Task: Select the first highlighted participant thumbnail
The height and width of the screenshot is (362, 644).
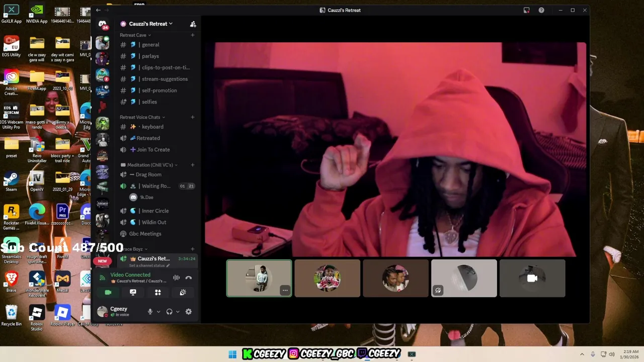Action: click(x=259, y=278)
